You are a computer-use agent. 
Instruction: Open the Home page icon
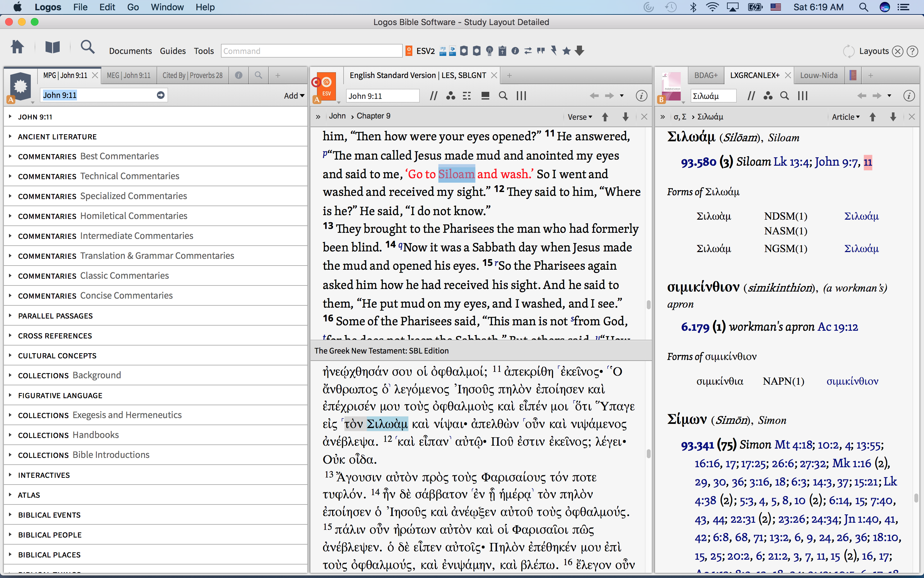point(17,48)
